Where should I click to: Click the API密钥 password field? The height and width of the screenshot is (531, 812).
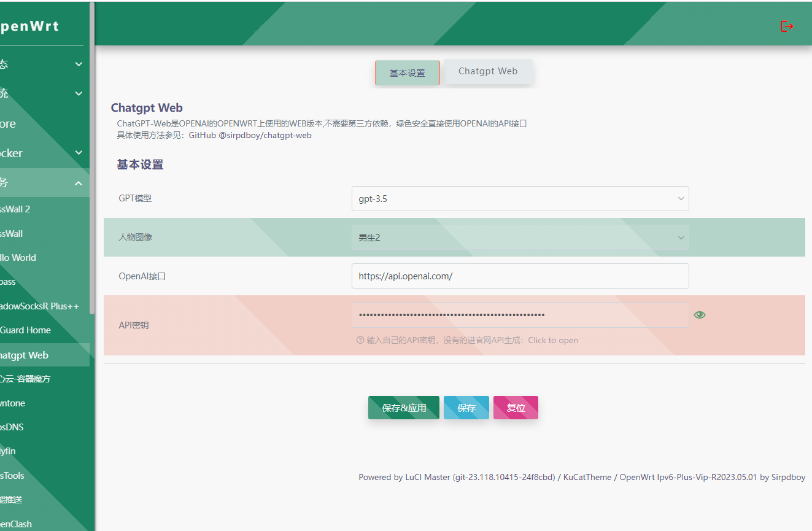point(520,315)
